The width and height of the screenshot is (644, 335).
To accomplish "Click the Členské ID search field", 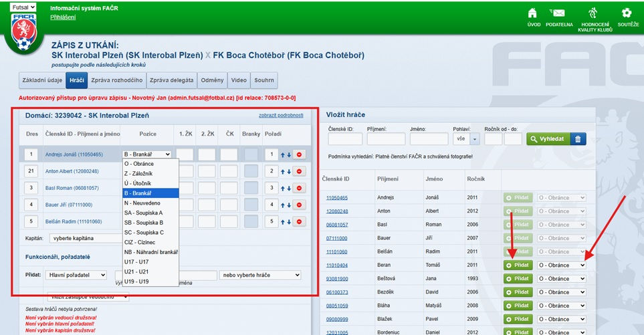I will point(345,139).
